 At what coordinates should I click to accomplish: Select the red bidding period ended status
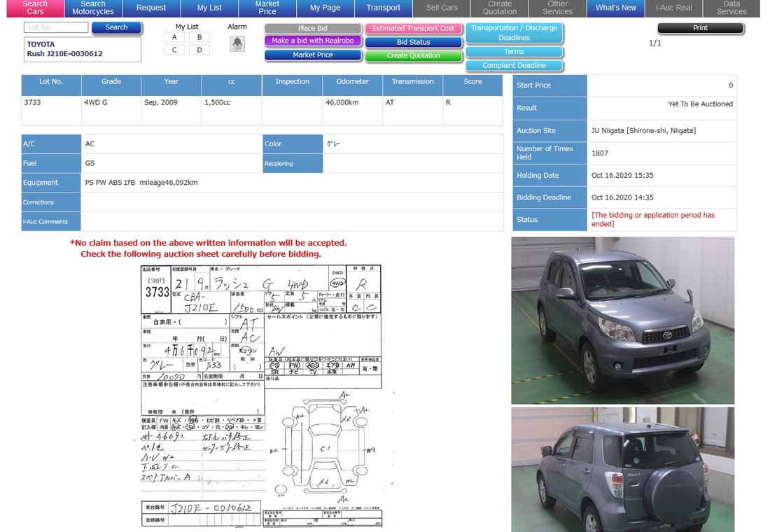point(652,220)
